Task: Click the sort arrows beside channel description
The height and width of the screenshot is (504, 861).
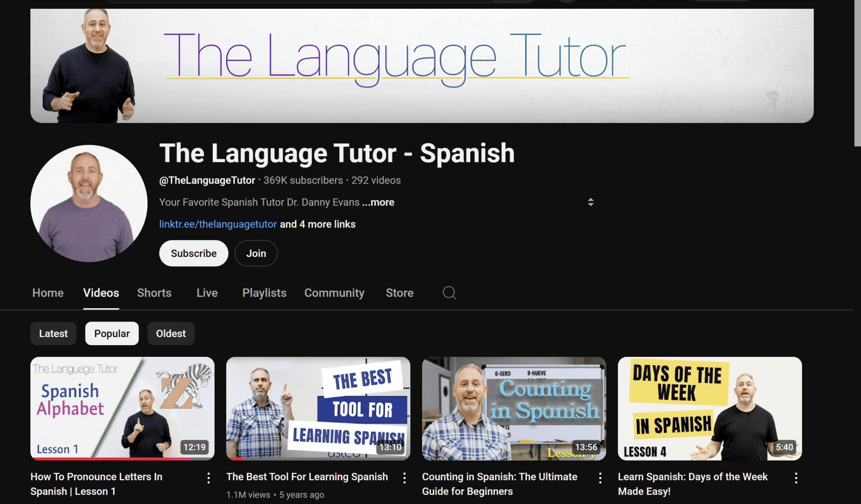Action: 591,202
